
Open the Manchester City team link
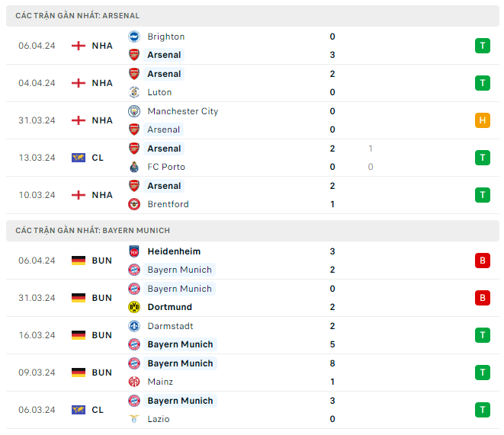pos(182,111)
